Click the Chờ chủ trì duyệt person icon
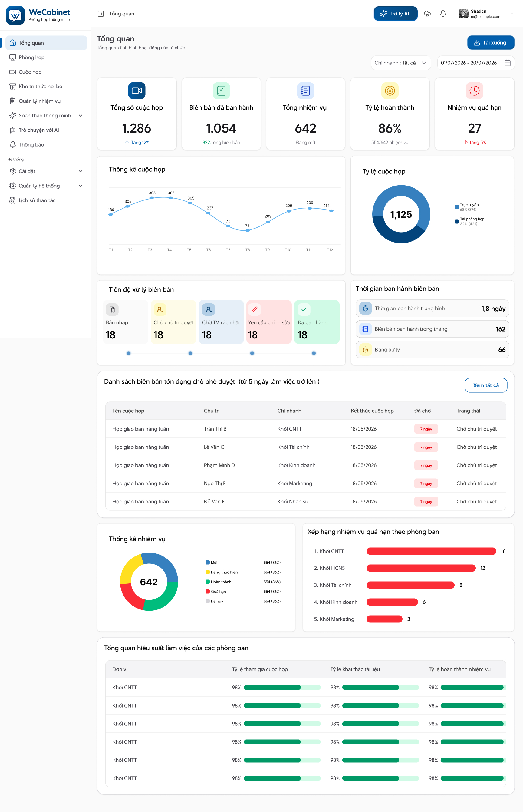This screenshot has height=812, width=523. click(160, 309)
